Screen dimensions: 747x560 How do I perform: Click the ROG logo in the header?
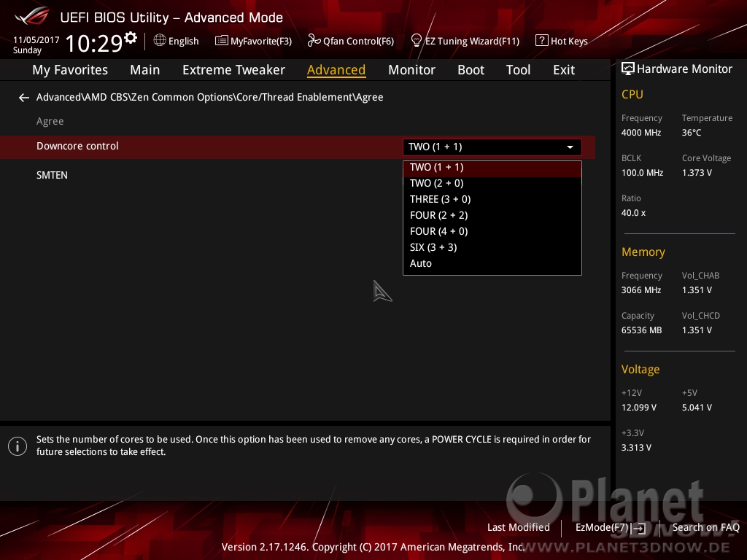click(x=31, y=17)
